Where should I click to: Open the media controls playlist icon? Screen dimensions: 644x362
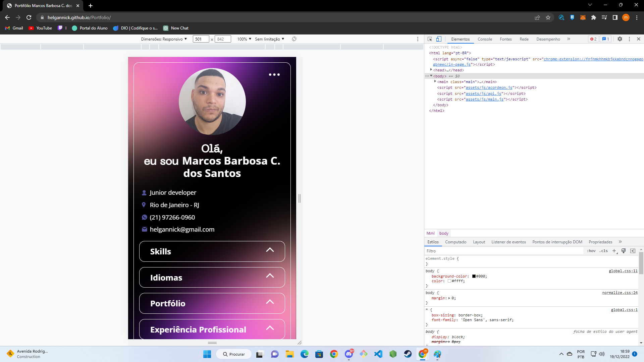[604, 17]
